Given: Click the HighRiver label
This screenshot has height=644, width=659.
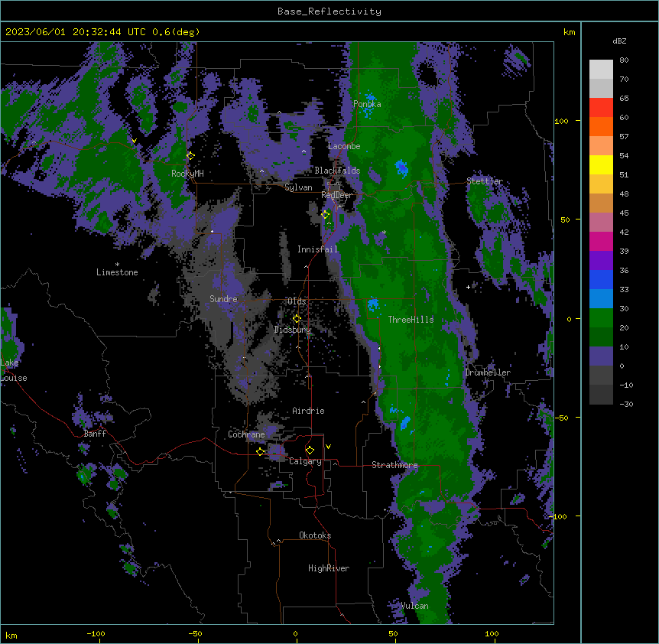Looking at the screenshot, I should (329, 568).
